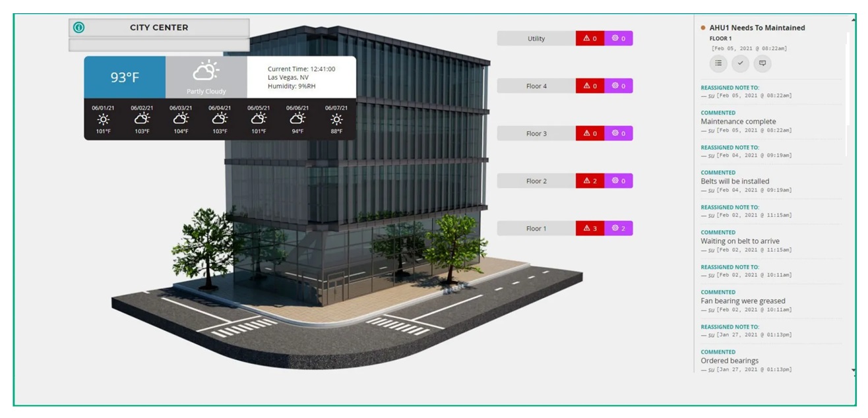Click the Partly Cloudy weather tile
Viewport: 868px width, 418px height.
click(206, 77)
